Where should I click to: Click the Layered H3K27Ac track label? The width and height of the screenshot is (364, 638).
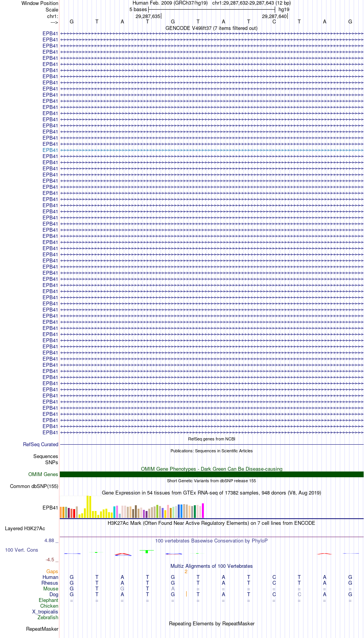pyautogui.click(x=25, y=528)
